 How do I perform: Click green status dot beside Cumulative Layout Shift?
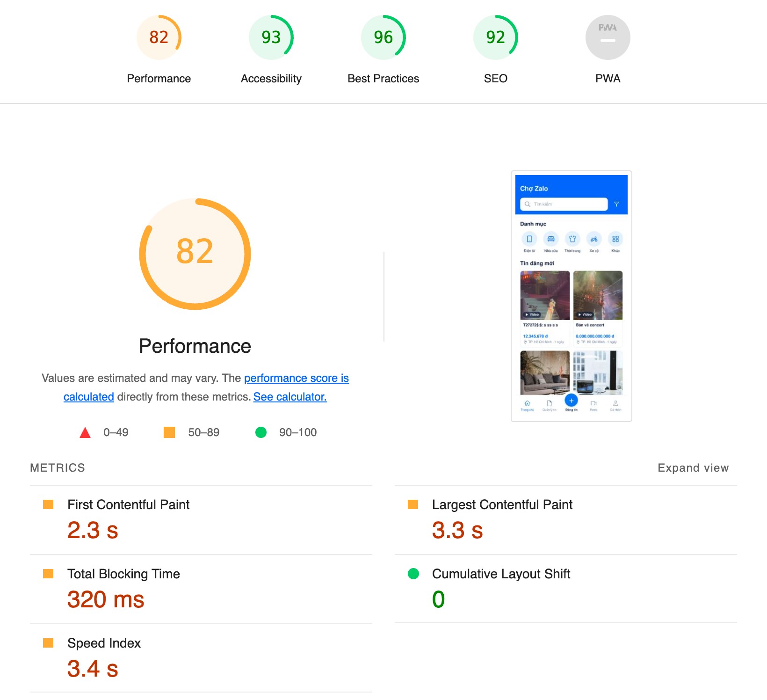(413, 574)
